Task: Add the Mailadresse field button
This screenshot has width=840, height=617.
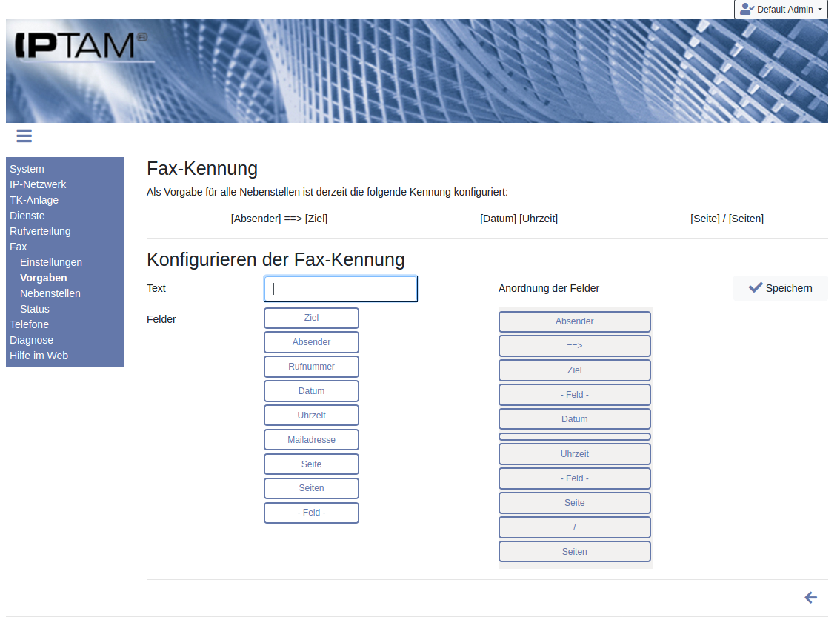Action: 311,440
